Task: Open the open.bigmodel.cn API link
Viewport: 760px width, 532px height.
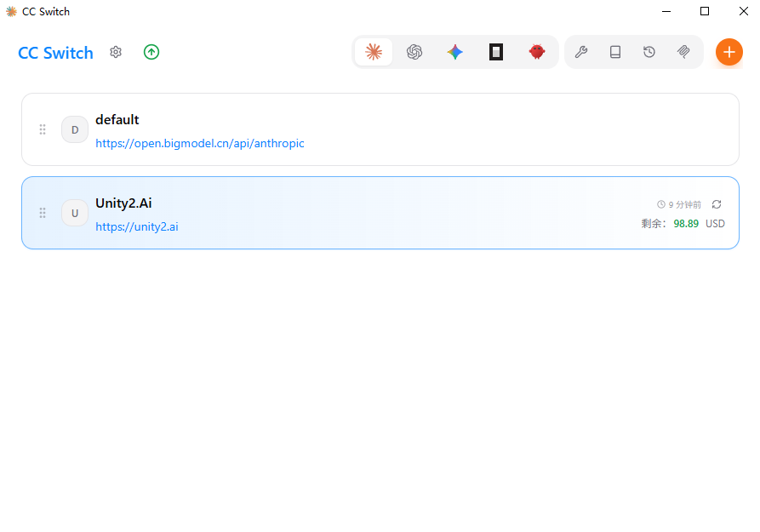Action: point(199,144)
